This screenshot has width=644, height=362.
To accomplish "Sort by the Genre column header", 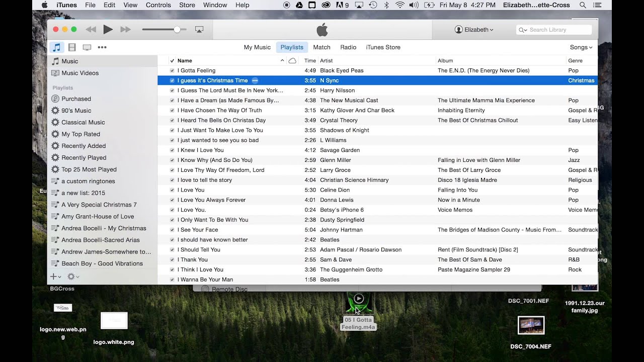I will click(575, 60).
